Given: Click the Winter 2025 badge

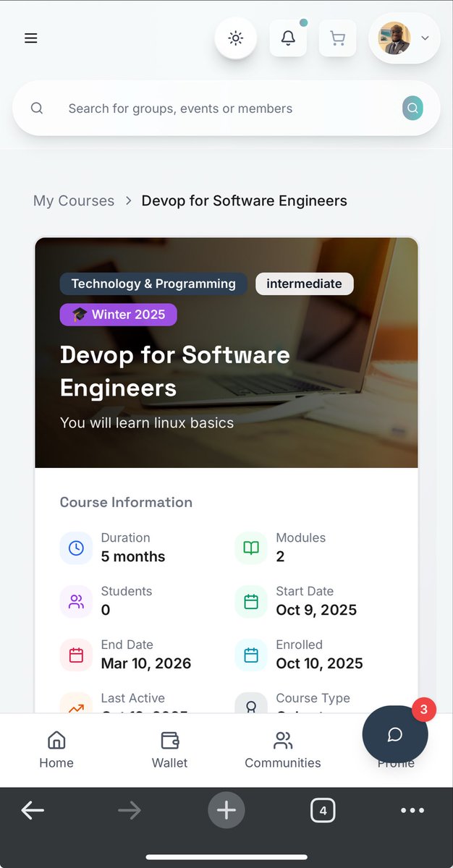Looking at the screenshot, I should coord(119,315).
